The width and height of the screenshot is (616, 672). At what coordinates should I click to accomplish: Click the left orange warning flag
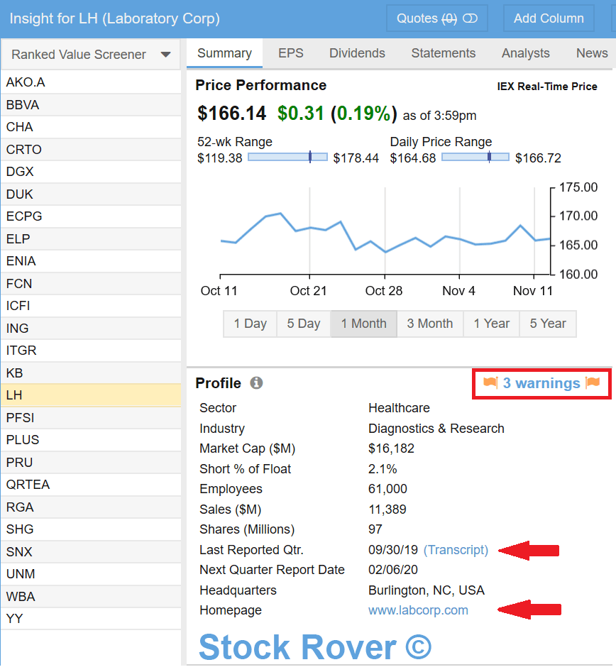pyautogui.click(x=490, y=383)
